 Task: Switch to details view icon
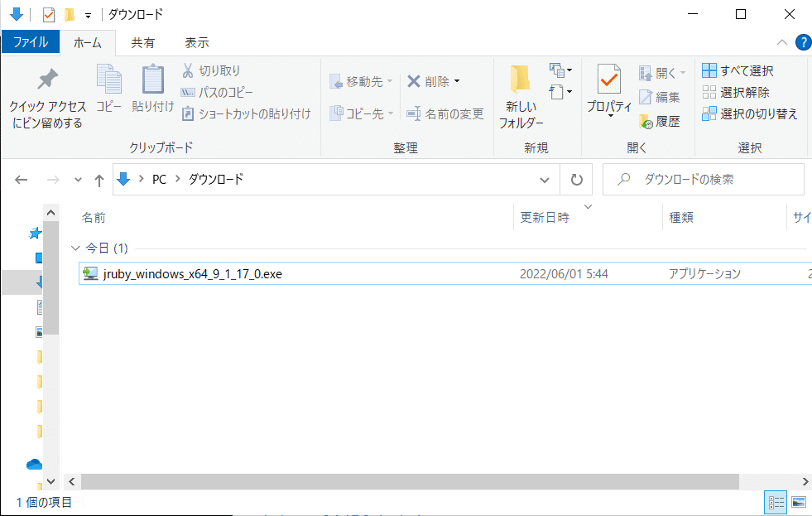click(776, 502)
